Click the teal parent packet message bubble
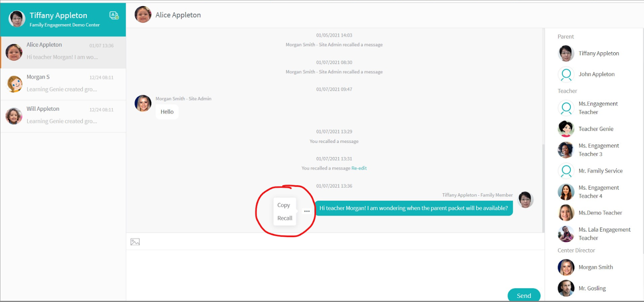 [x=414, y=208]
